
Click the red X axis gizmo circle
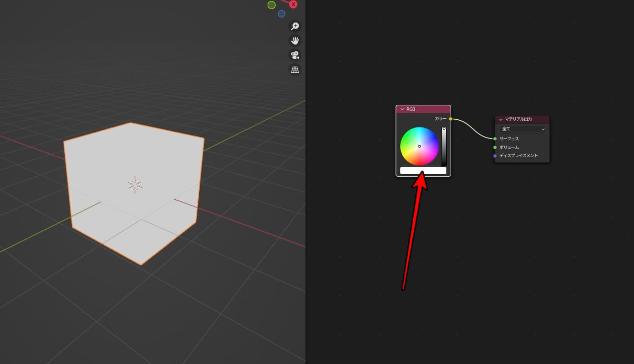tap(294, 4)
